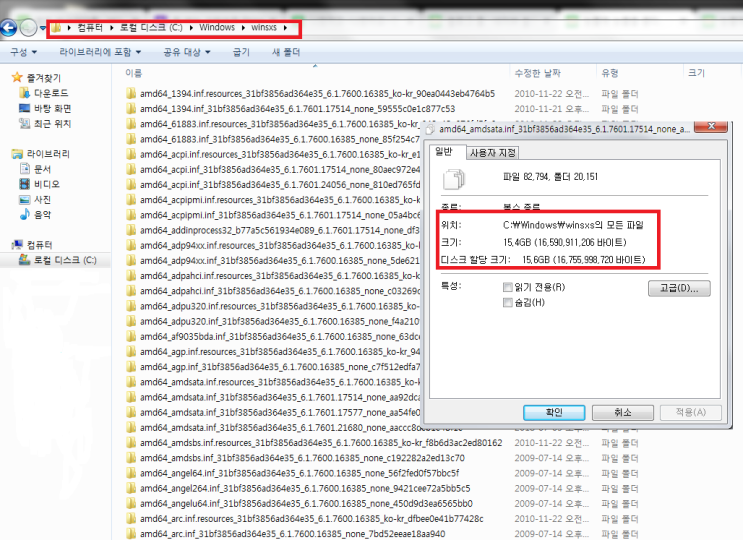The width and height of the screenshot is (743, 540).
Task: Select the amd64_angel264.inf folder
Action: click(x=305, y=488)
